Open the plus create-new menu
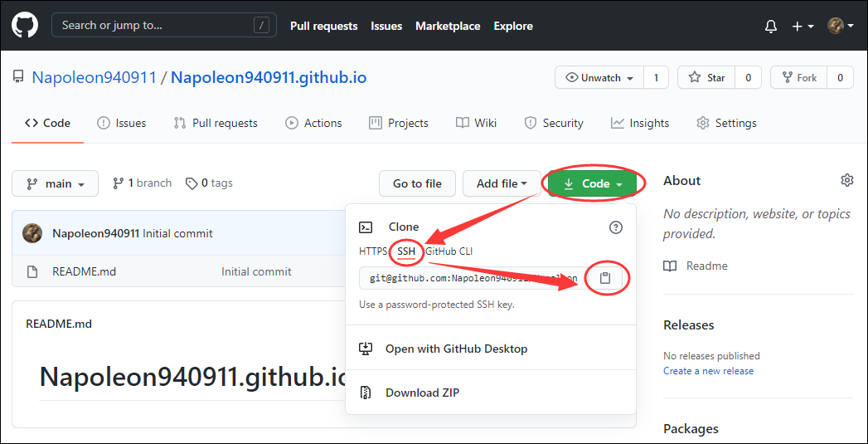 pyautogui.click(x=802, y=27)
